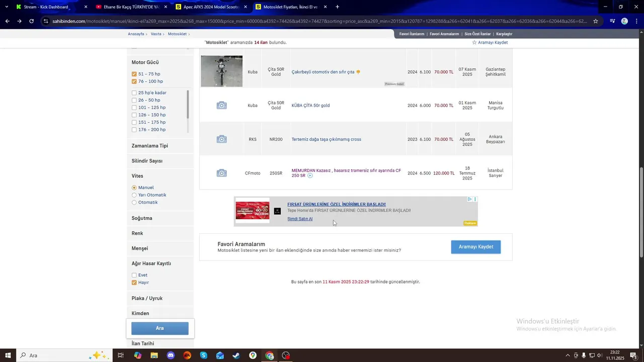Check the 26 - 50 hp checkbox
This screenshot has width=644, height=362.
point(134,100)
